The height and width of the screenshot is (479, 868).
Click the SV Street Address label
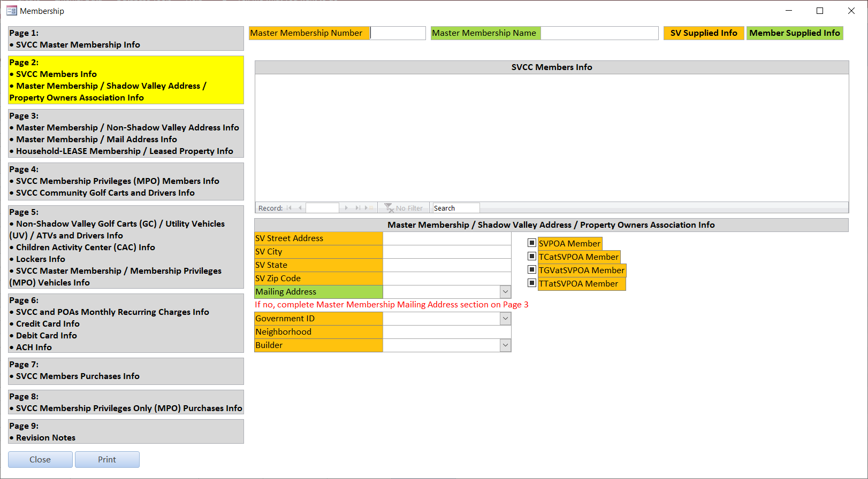(x=318, y=238)
